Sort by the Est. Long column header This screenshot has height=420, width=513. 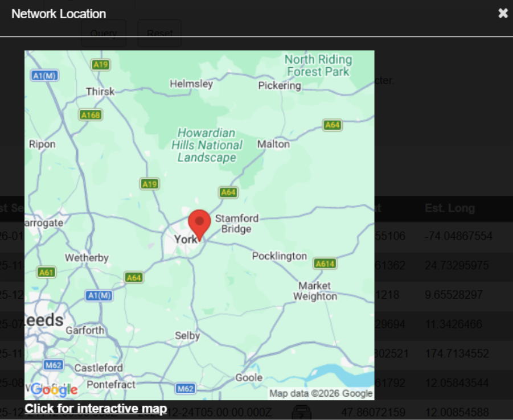coord(449,208)
